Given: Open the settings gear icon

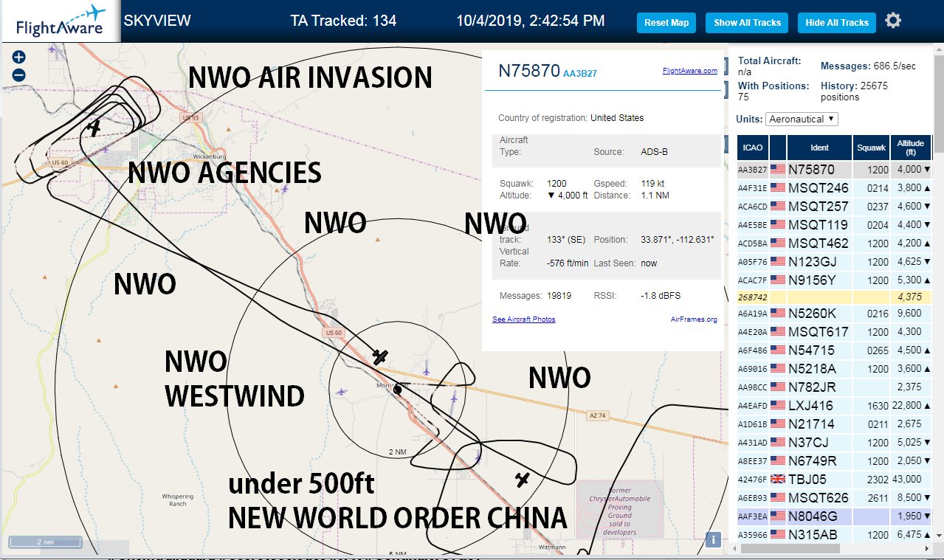Looking at the screenshot, I should [x=893, y=21].
